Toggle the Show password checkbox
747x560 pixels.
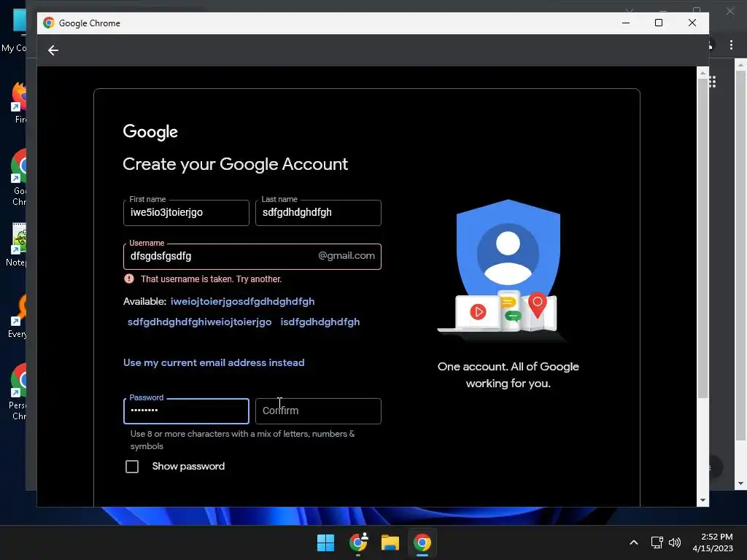(x=132, y=467)
